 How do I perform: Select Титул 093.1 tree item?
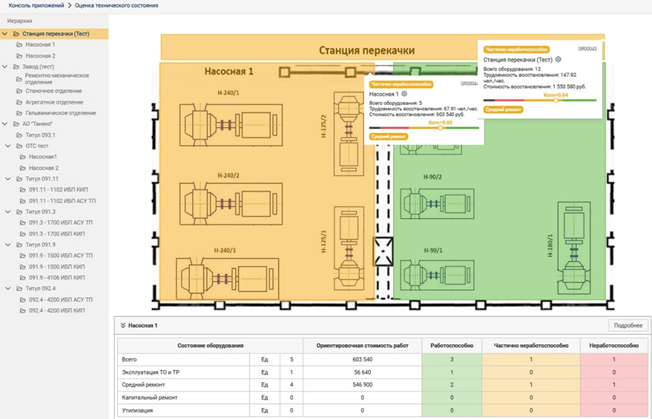(40, 135)
